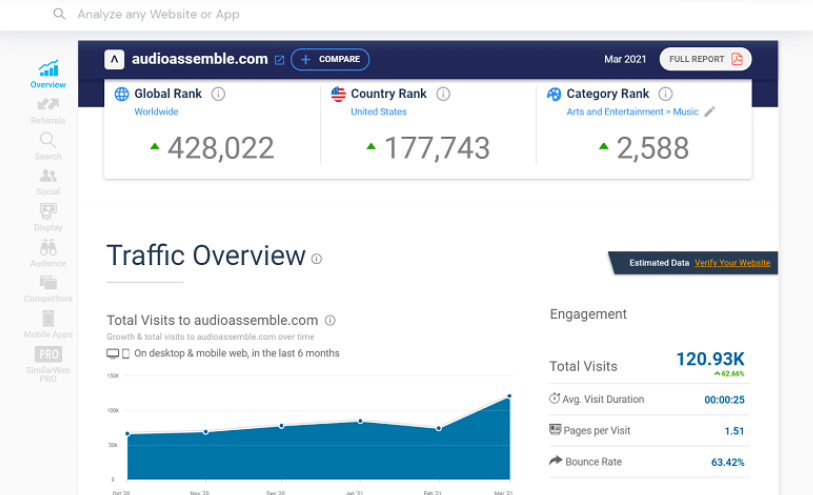Click the global rank value 428,022

pyautogui.click(x=220, y=148)
